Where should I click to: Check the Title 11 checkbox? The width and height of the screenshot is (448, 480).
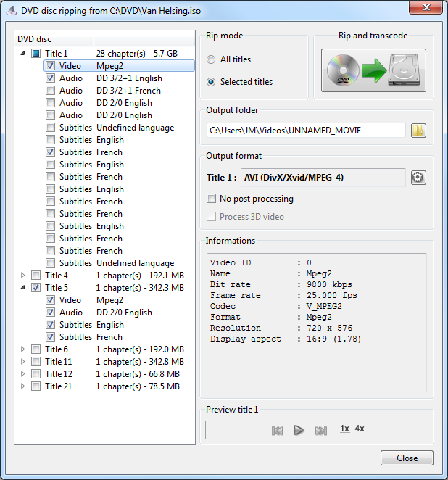click(36, 362)
